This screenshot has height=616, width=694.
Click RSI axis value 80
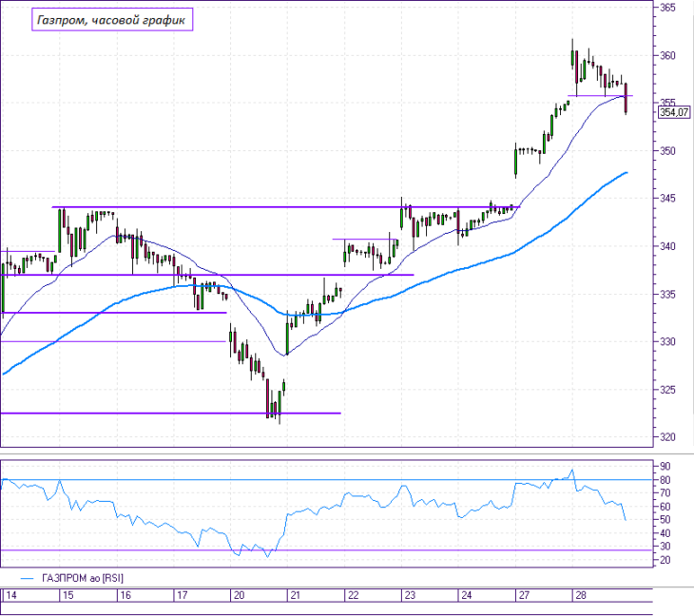665,480
